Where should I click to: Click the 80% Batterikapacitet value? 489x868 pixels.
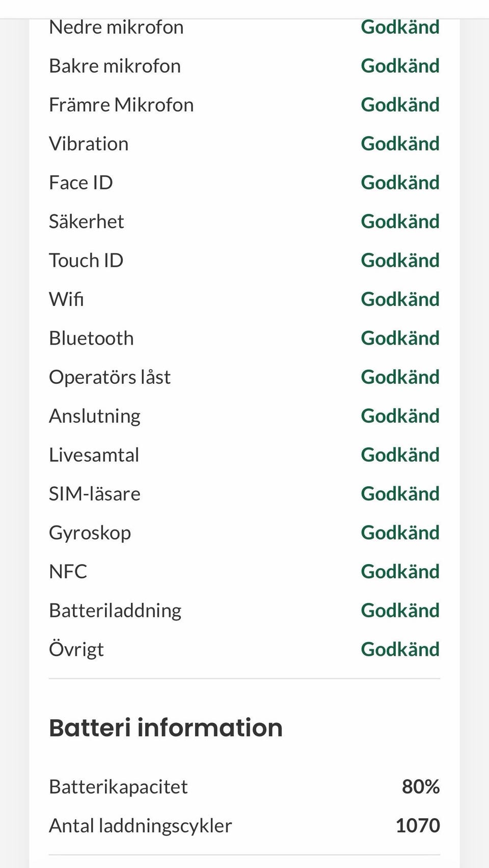[420, 787]
